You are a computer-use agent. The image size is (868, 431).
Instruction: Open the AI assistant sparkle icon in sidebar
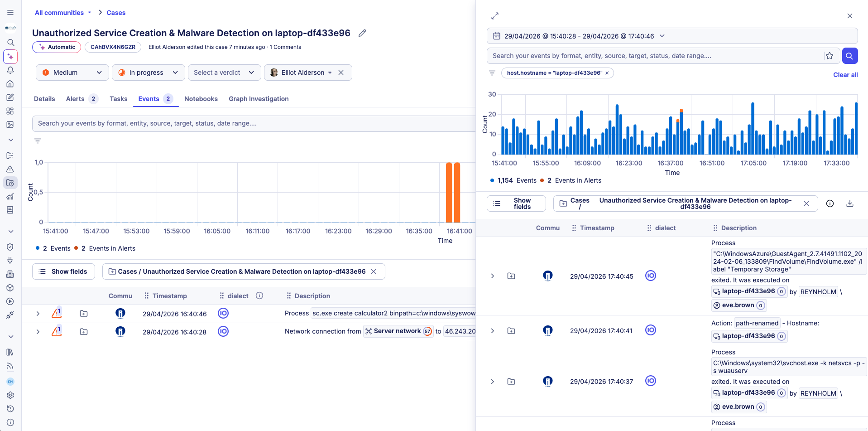click(10, 56)
